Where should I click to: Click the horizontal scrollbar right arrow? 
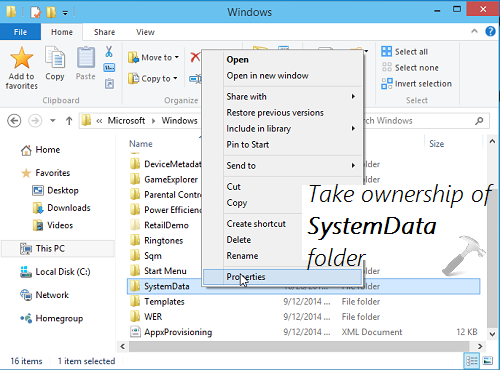pos(480,347)
